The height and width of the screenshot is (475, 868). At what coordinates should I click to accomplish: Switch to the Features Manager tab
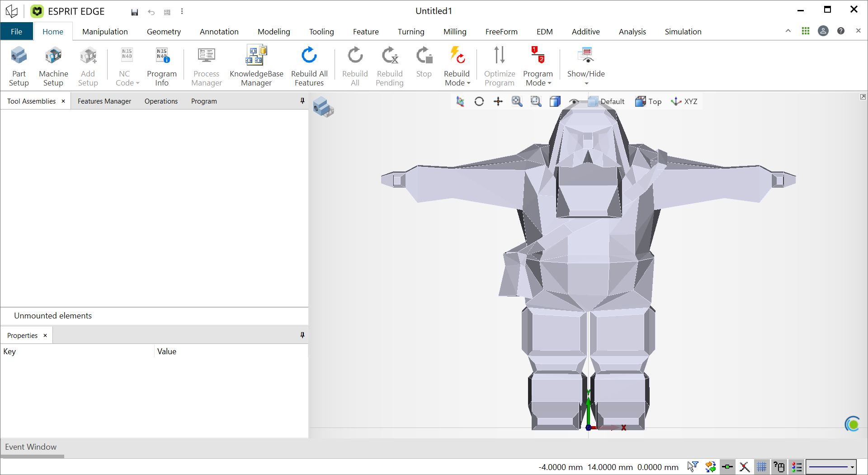[104, 101]
